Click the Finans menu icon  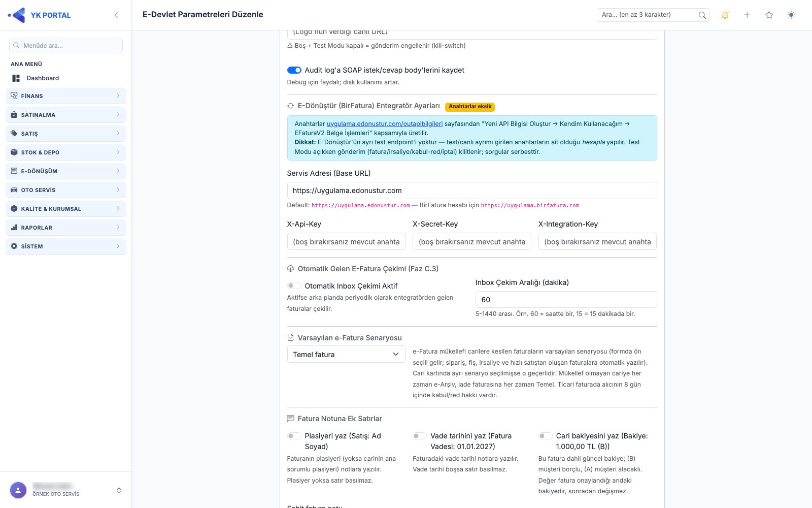click(x=14, y=96)
